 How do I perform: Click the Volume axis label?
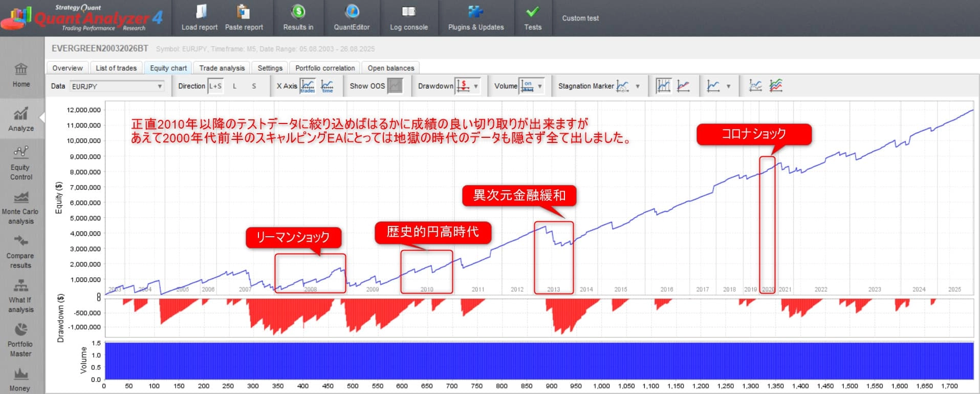pyautogui.click(x=84, y=360)
